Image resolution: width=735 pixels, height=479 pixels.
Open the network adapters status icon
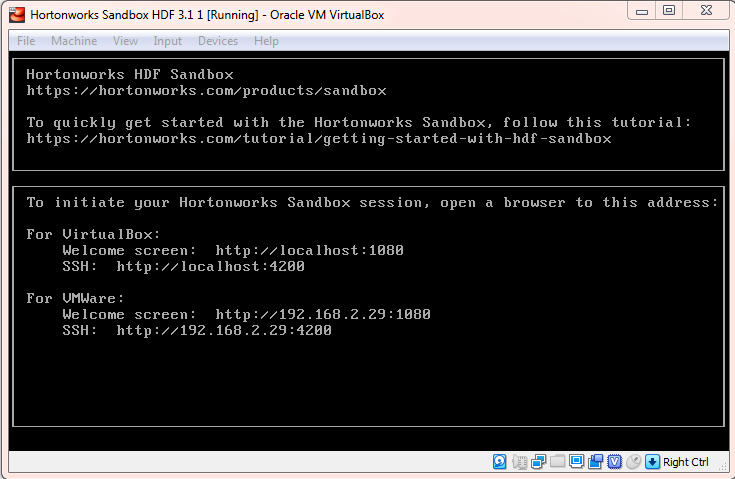click(x=539, y=462)
